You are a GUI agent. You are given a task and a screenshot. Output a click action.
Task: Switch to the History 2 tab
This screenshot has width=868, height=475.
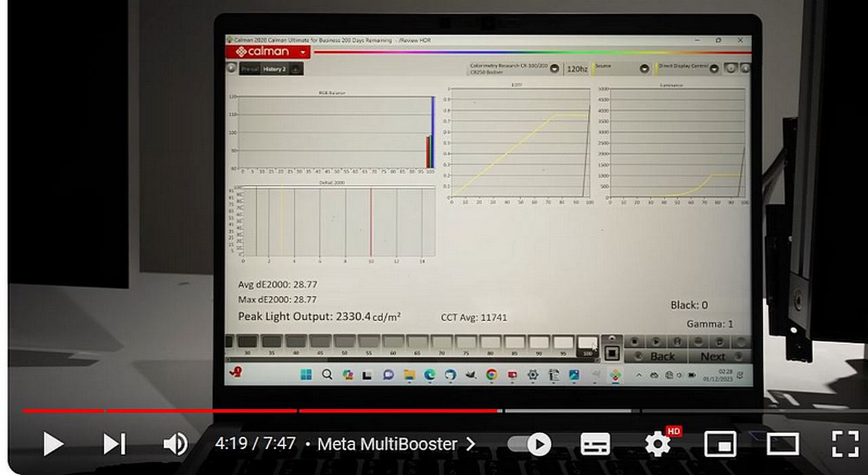(x=274, y=69)
